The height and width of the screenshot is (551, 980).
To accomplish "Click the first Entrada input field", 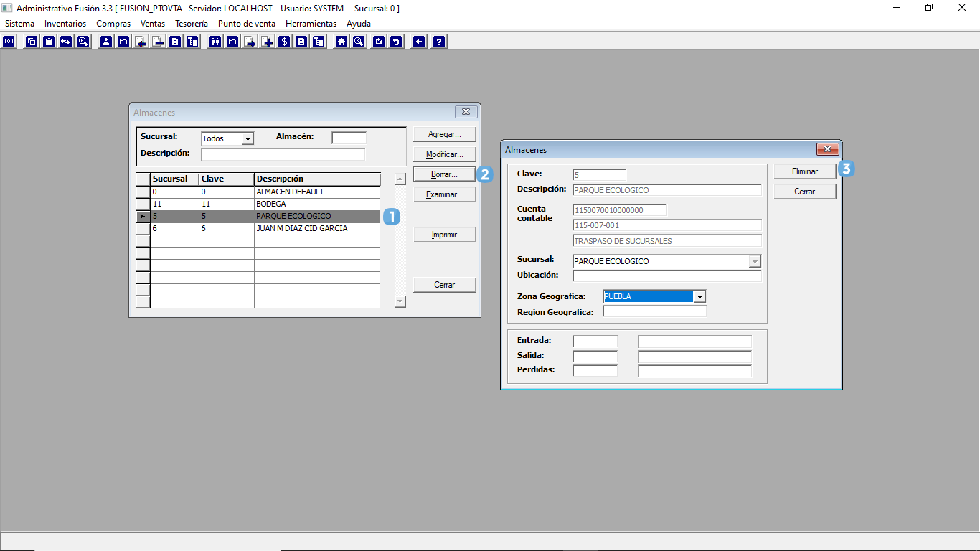I will (595, 342).
